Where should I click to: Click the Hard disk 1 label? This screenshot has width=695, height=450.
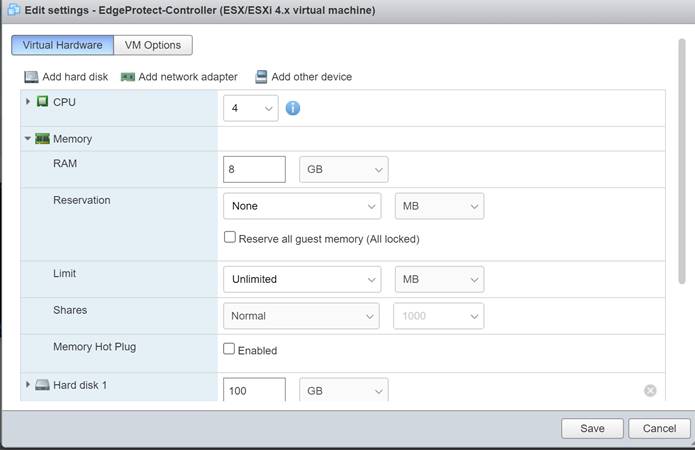coord(80,385)
